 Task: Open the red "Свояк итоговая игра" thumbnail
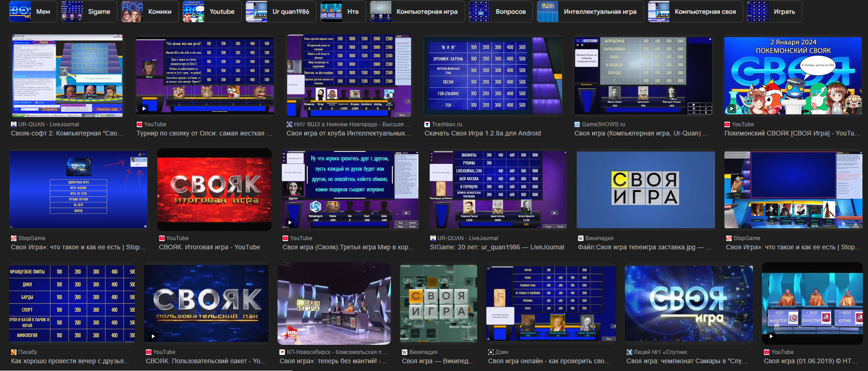214,190
